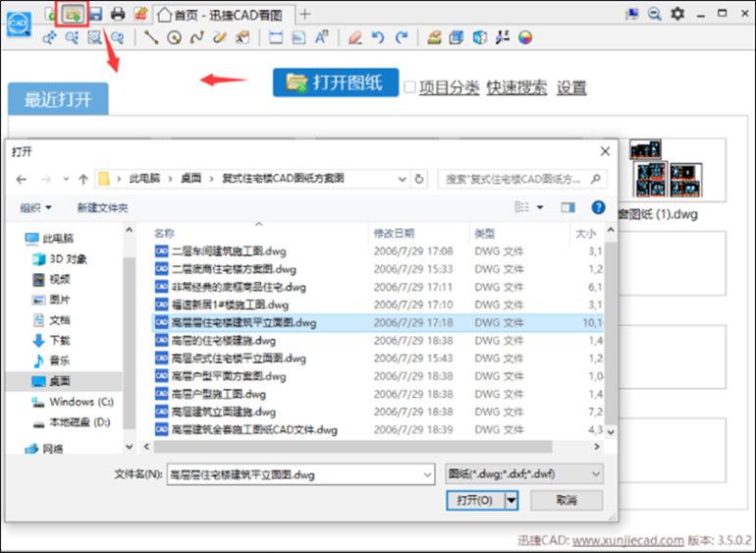
Task: Click the help question mark icon in dialog
Action: [598, 207]
